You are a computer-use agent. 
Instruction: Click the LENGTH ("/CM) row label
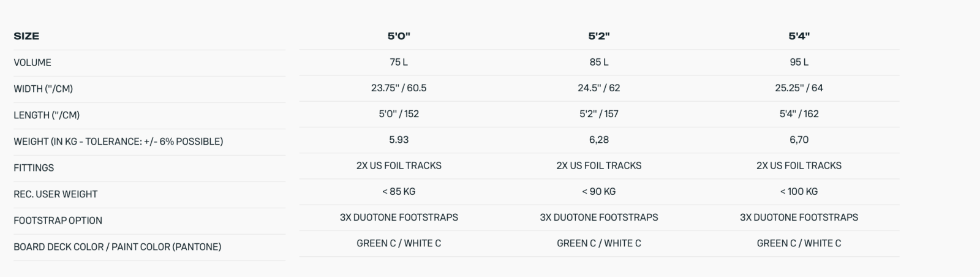[47, 115]
